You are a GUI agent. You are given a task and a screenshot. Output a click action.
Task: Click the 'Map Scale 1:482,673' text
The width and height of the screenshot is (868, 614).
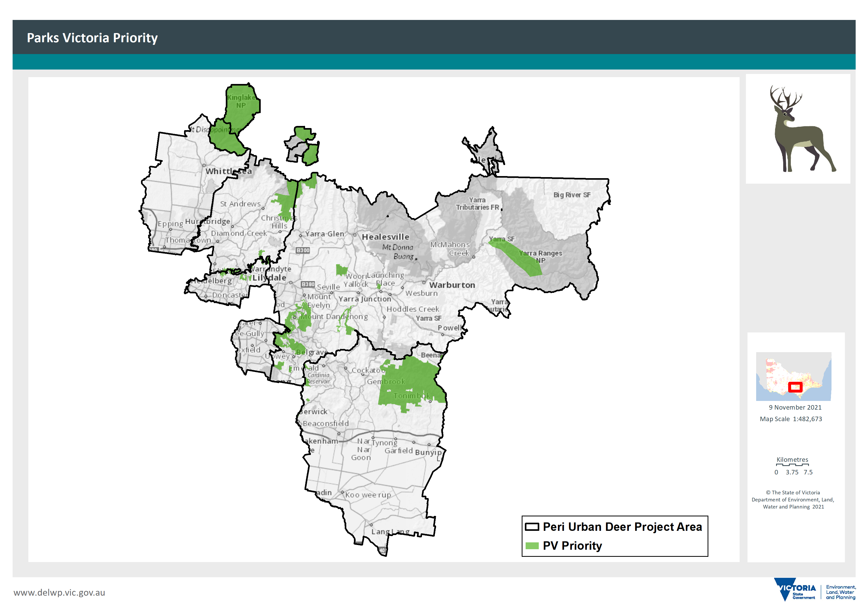pos(791,419)
